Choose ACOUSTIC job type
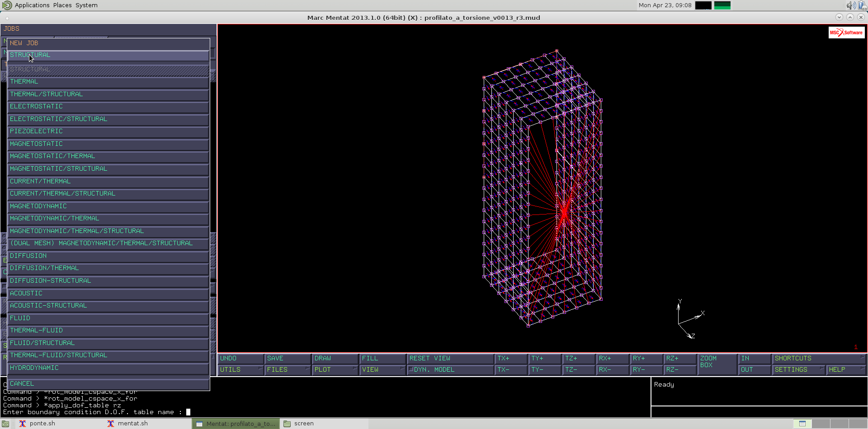868x429 pixels. coord(108,294)
